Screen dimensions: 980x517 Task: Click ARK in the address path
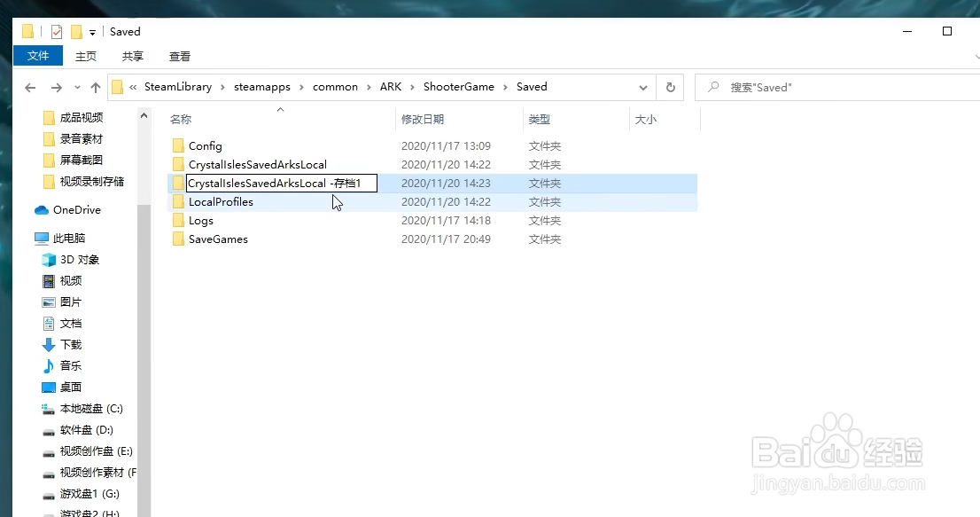tap(391, 87)
